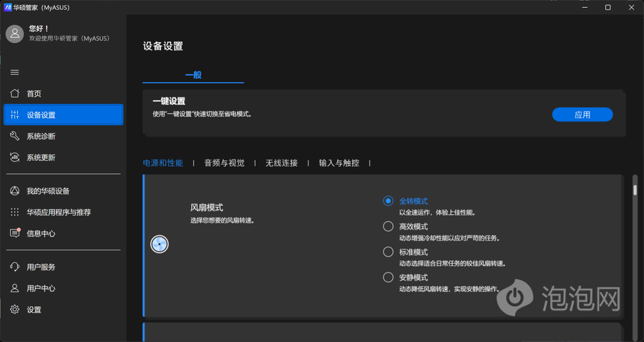Viewport: 644px width, 342px height.
Task: Click the home icon beside 首页
Action: [15, 93]
